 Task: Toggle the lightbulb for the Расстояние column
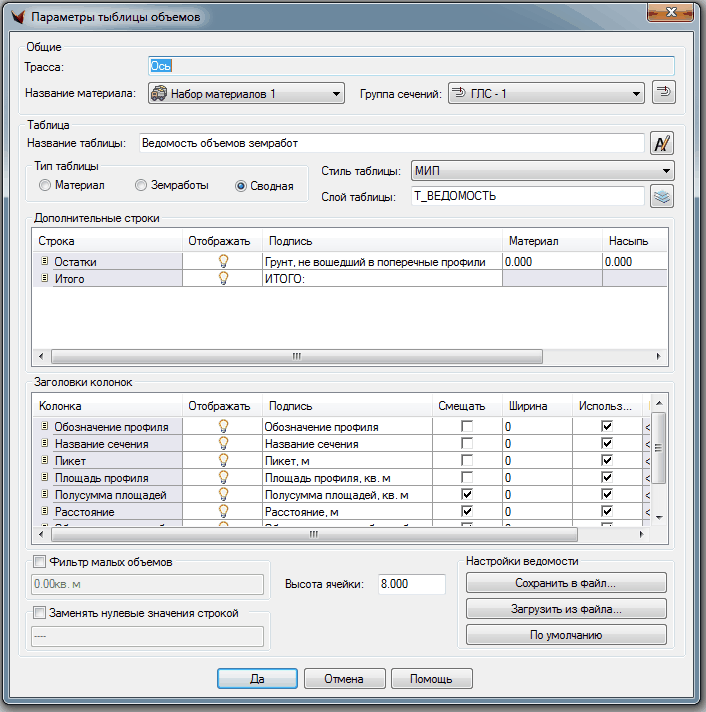(x=224, y=512)
